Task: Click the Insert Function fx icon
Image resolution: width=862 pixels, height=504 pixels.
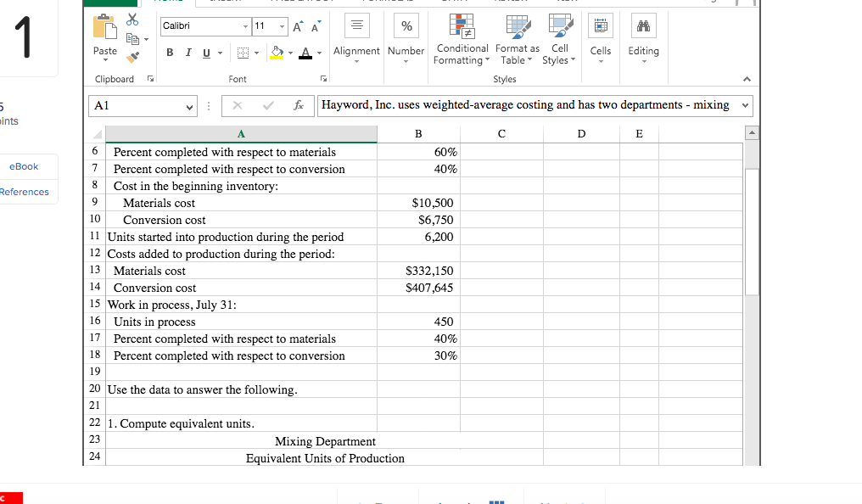Action: [299, 105]
